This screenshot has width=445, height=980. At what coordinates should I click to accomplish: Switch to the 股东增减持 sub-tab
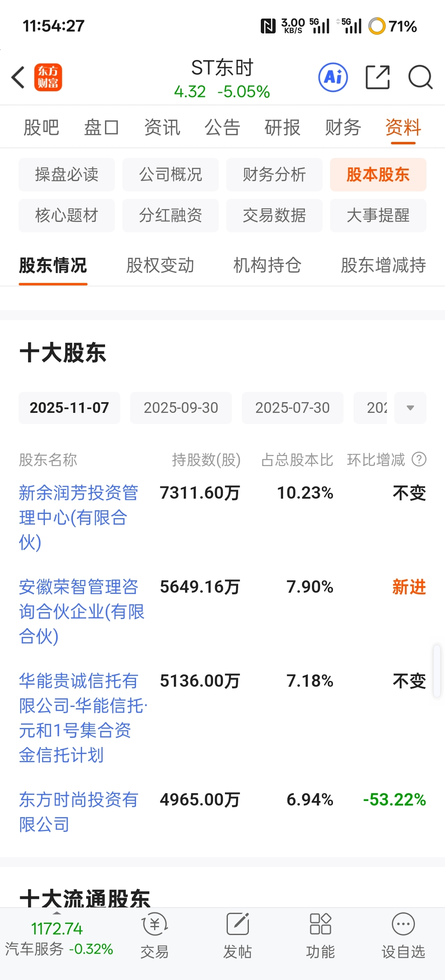[383, 265]
